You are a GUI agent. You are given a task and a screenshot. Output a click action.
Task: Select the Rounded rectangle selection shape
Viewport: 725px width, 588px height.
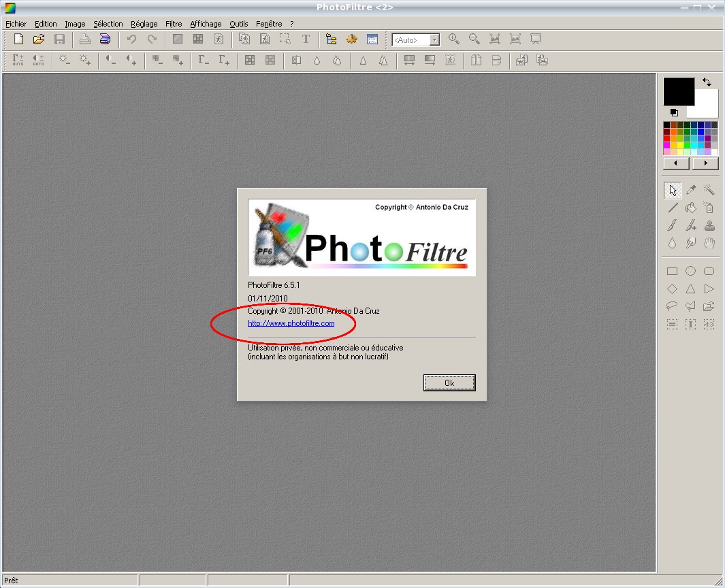tap(709, 272)
